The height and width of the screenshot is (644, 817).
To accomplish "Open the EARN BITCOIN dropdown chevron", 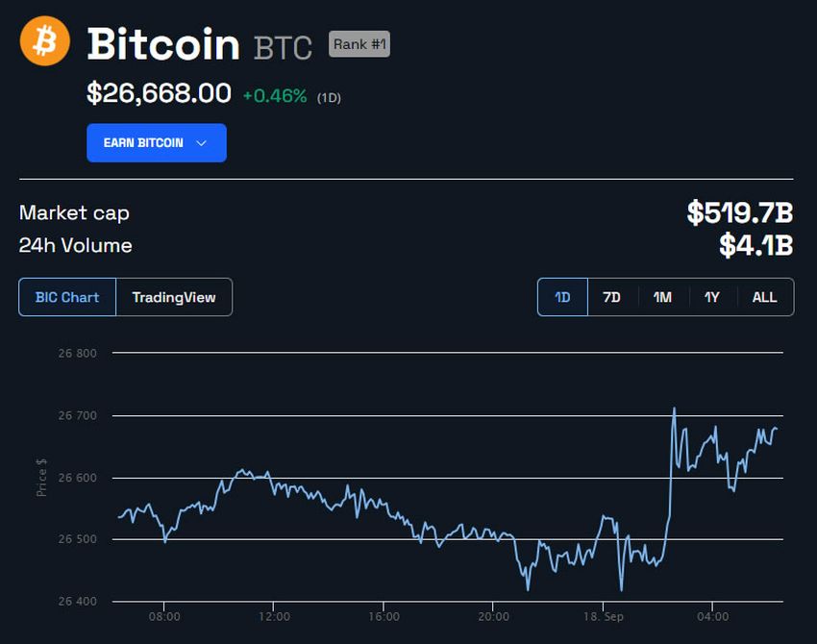I will (202, 142).
